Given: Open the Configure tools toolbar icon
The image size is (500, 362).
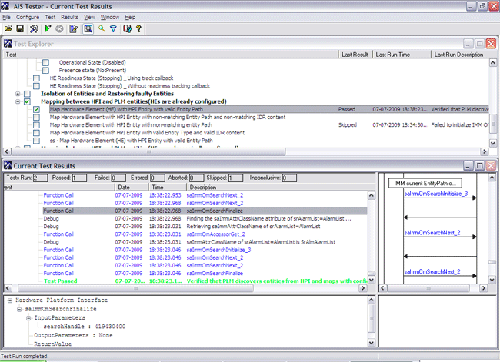Looking at the screenshot, I should [x=34, y=29].
